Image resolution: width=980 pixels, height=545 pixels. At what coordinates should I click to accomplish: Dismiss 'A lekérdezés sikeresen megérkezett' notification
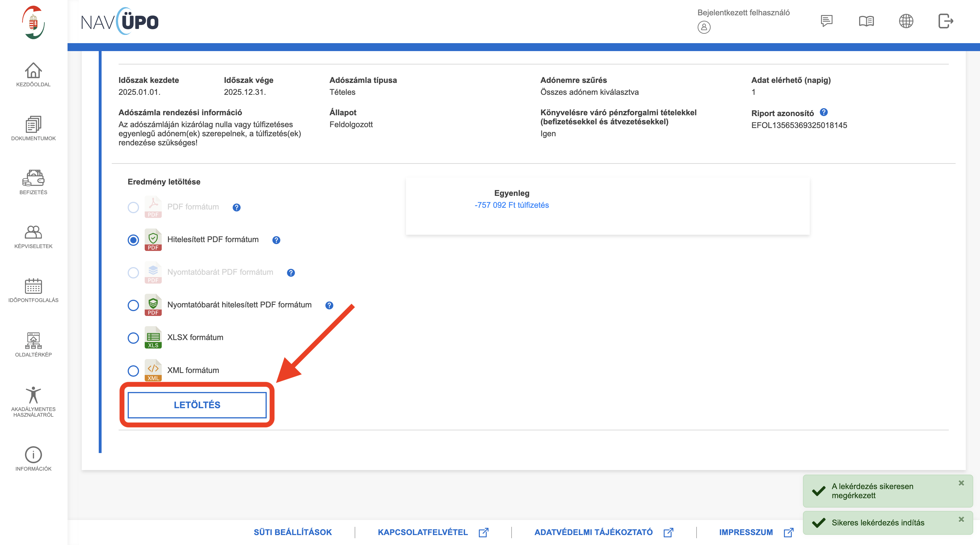961,483
